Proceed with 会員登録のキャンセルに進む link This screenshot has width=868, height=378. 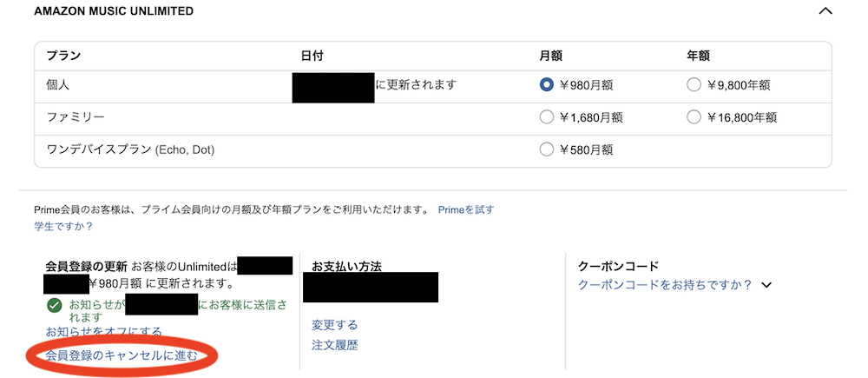coord(122,355)
